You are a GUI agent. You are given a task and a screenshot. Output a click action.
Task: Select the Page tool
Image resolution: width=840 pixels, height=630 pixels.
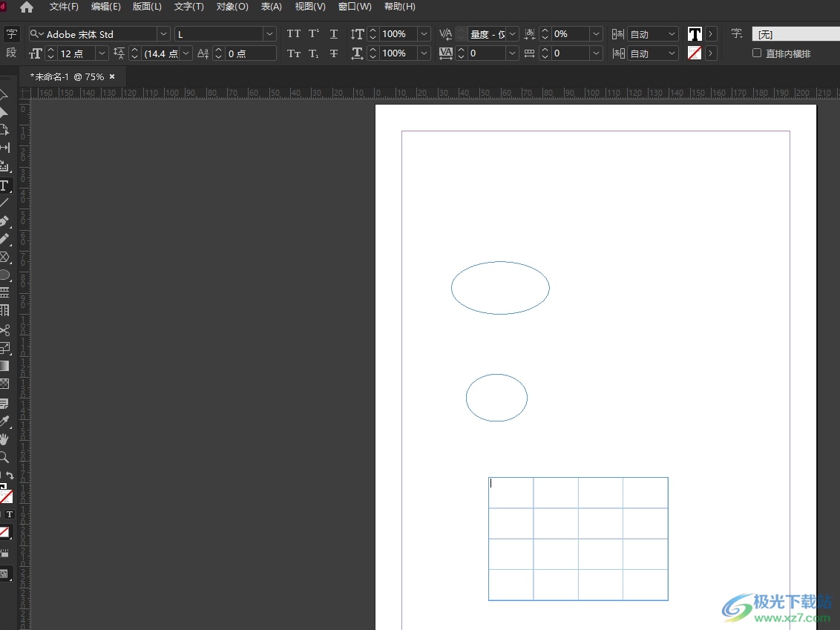[4, 129]
